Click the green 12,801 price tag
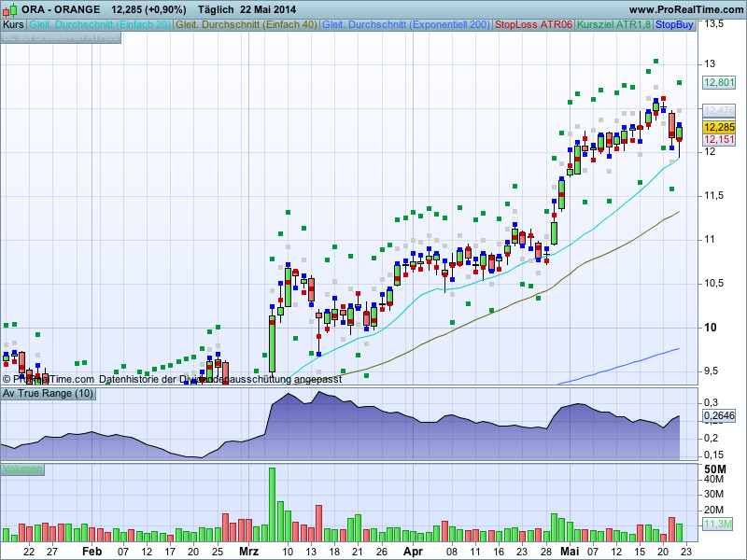This screenshot has width=747, height=560. (719, 82)
